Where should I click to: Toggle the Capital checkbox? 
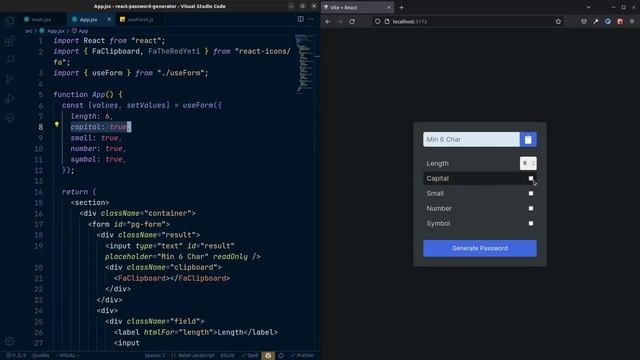click(x=531, y=178)
